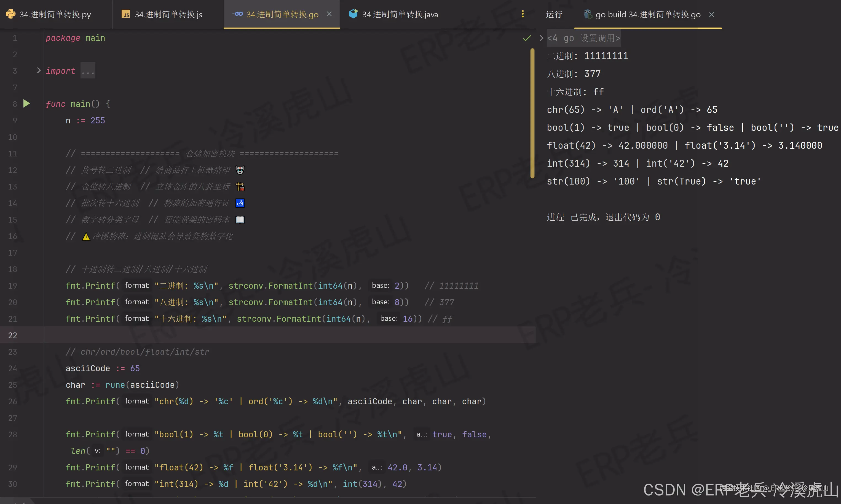Click the Python file icon on first tab
This screenshot has height=504, width=841.
point(10,14)
